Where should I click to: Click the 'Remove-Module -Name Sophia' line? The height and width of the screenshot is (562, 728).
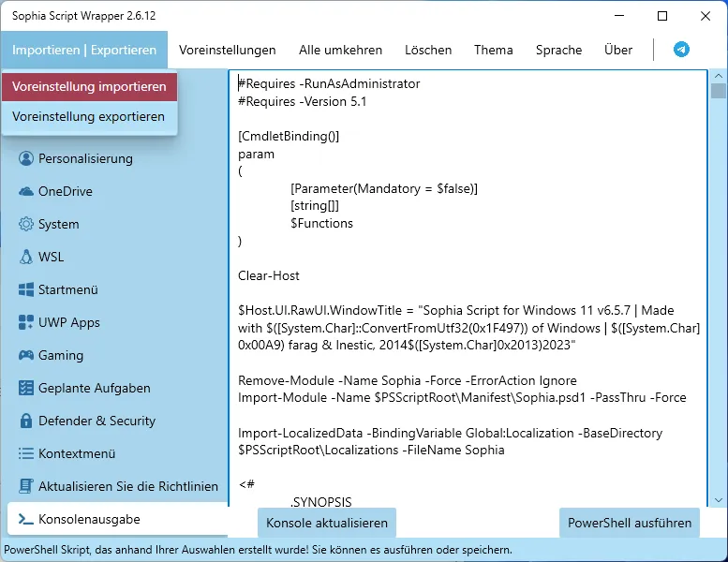(x=408, y=380)
